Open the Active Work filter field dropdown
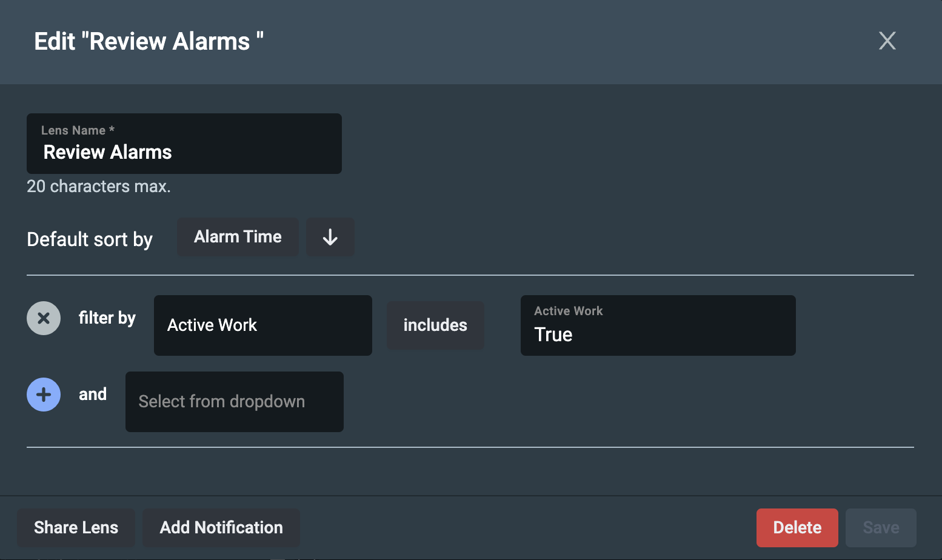This screenshot has width=942, height=560. click(x=262, y=325)
